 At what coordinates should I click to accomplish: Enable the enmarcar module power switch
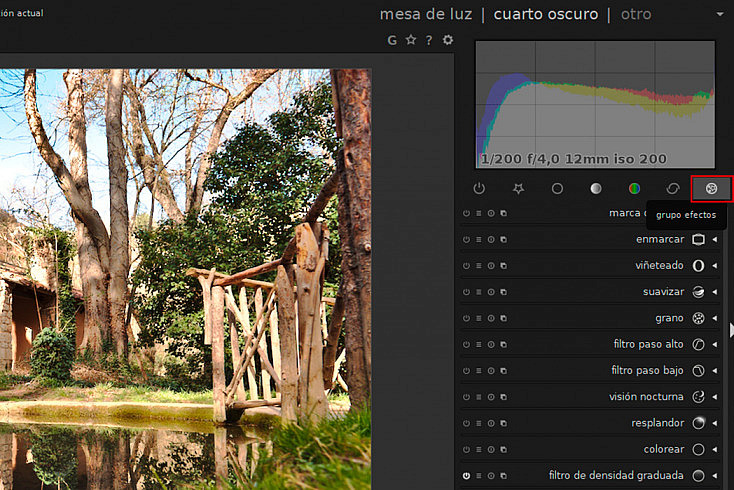pyautogui.click(x=466, y=240)
